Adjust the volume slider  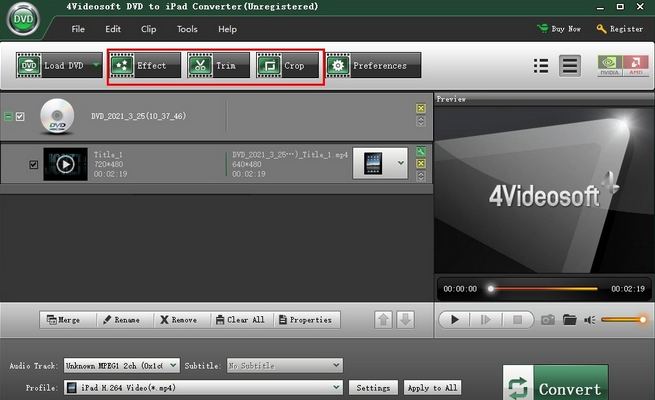[624, 320]
